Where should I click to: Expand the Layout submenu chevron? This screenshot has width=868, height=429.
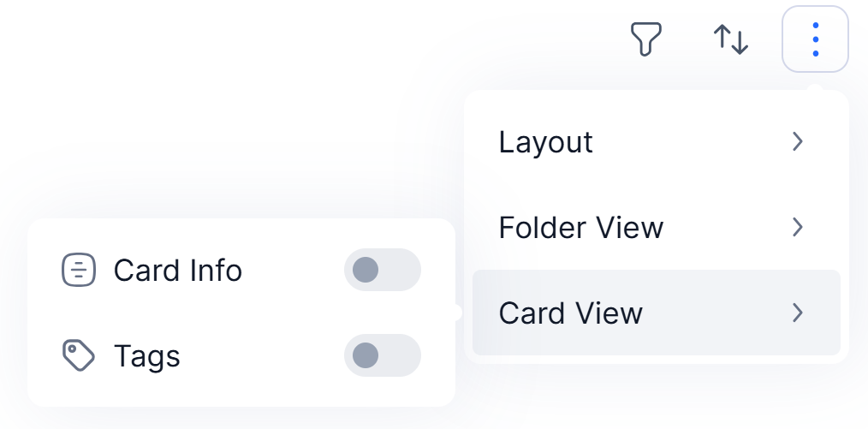coord(798,141)
